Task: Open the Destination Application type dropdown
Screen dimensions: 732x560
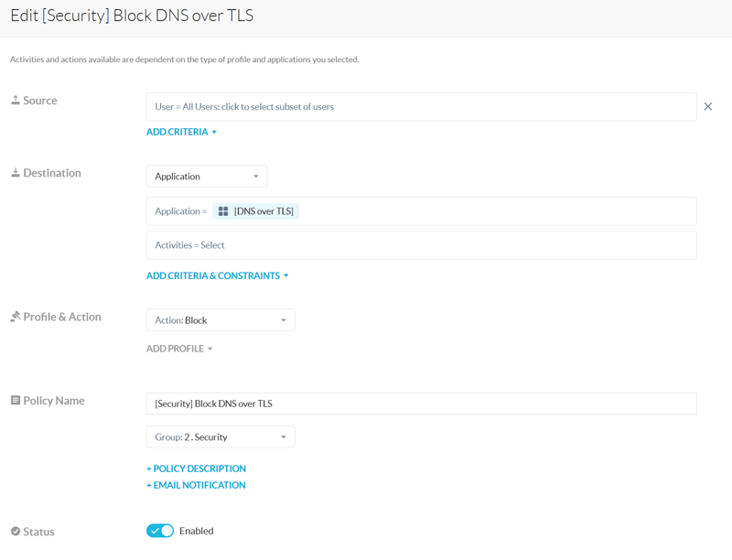Action: point(207,177)
